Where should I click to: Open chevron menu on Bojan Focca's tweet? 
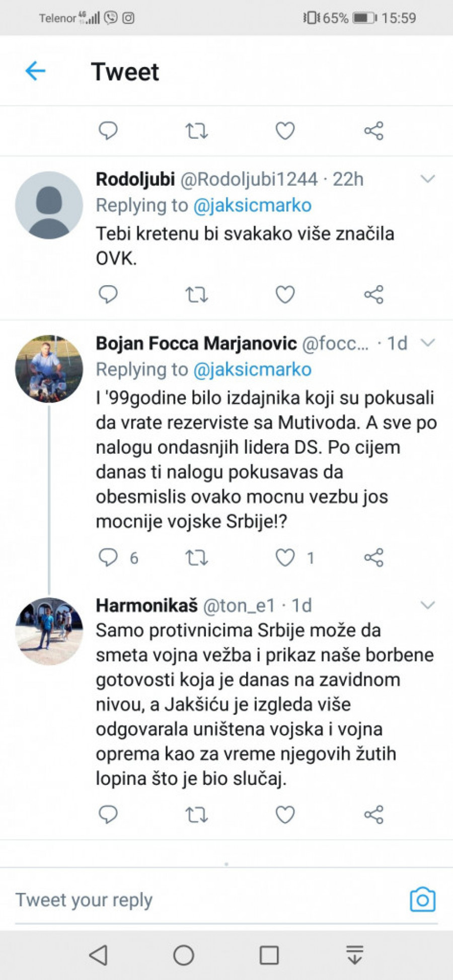(x=427, y=343)
